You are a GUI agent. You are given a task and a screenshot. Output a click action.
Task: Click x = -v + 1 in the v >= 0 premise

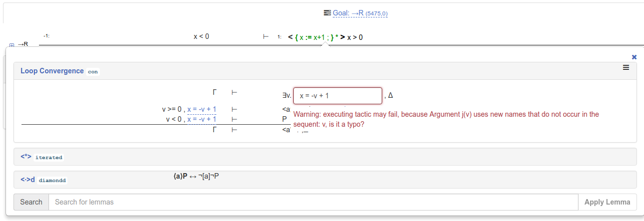pyautogui.click(x=202, y=109)
